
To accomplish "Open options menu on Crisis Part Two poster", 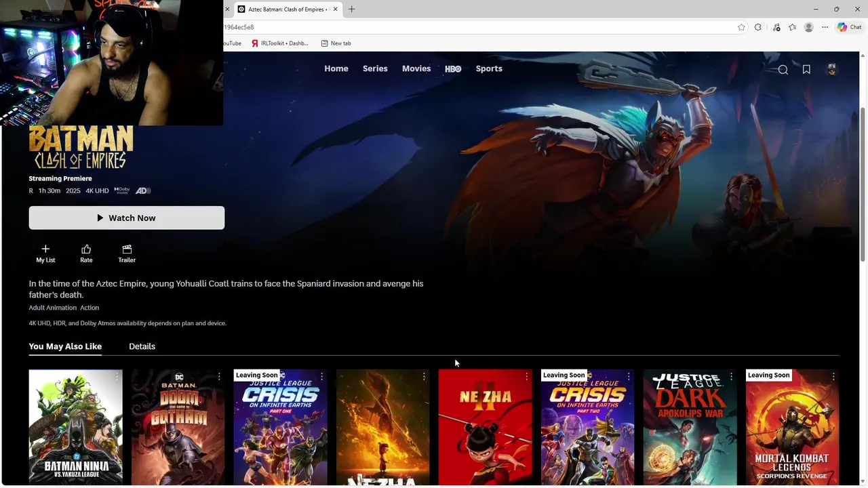I will pyautogui.click(x=629, y=376).
